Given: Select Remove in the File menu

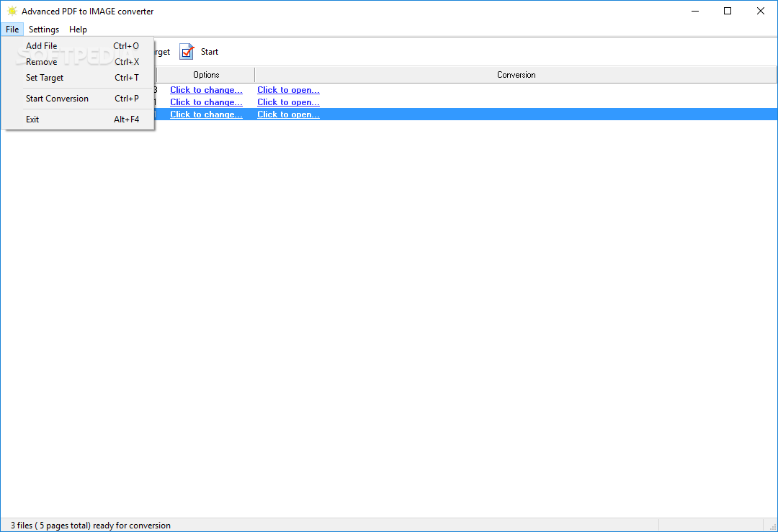Looking at the screenshot, I should click(x=78, y=61).
